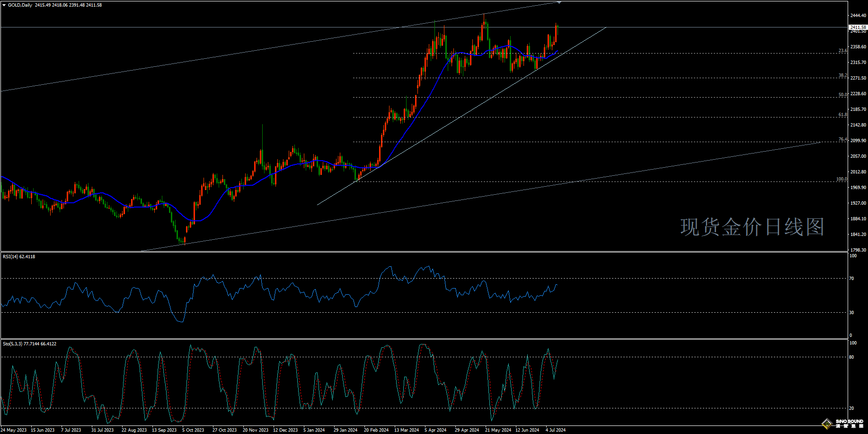Click the 23.6 Fibonacci level label

[x=842, y=51]
